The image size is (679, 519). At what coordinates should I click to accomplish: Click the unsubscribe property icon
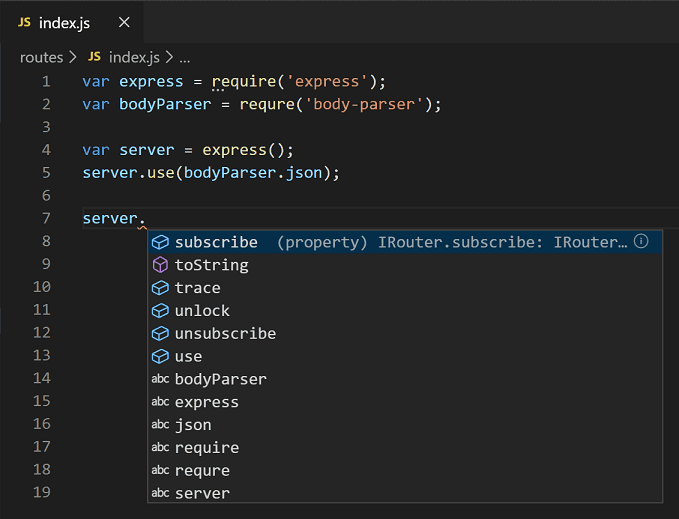click(x=159, y=334)
